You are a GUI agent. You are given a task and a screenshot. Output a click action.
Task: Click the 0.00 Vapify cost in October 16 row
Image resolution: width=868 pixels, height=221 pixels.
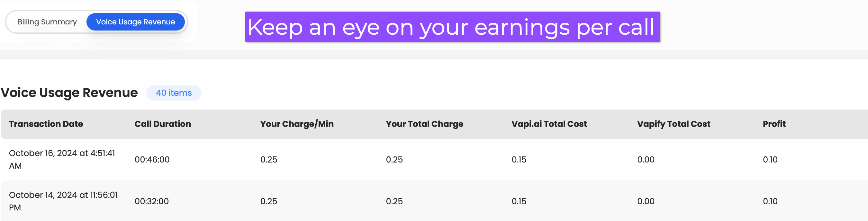pos(646,160)
